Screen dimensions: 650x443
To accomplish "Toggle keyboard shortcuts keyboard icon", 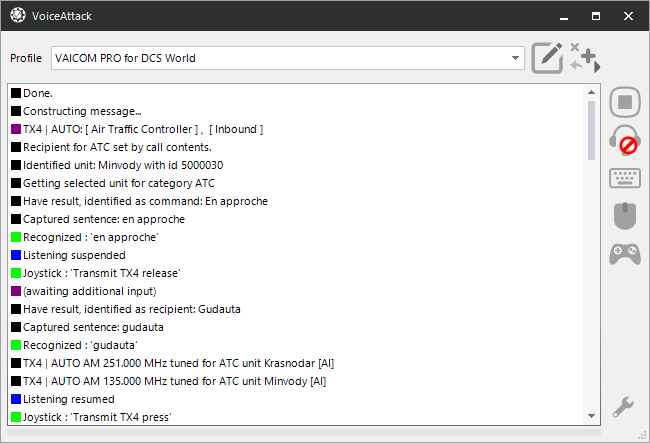I will pyautogui.click(x=625, y=178).
